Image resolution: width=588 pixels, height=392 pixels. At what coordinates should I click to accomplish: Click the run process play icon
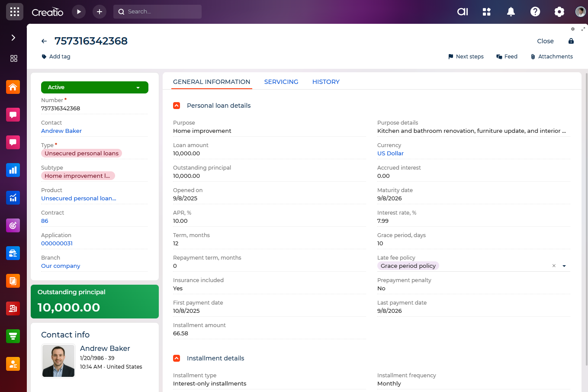coord(79,12)
